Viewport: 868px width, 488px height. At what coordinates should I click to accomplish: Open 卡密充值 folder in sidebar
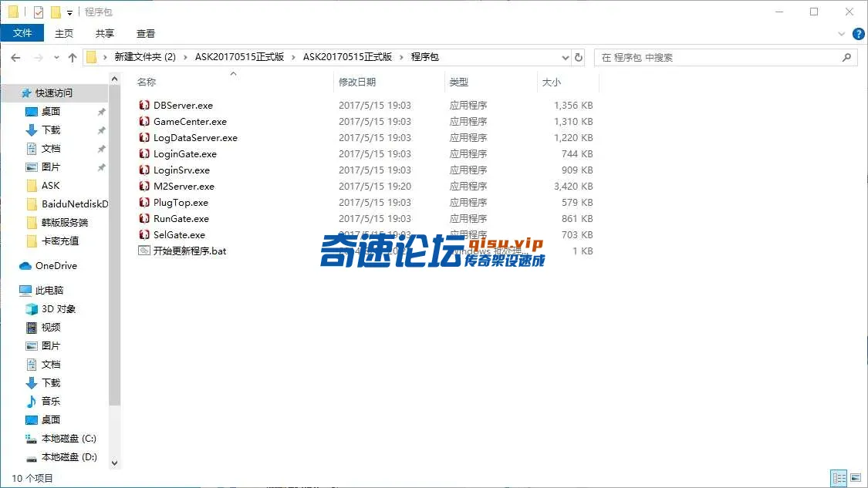[52, 241]
